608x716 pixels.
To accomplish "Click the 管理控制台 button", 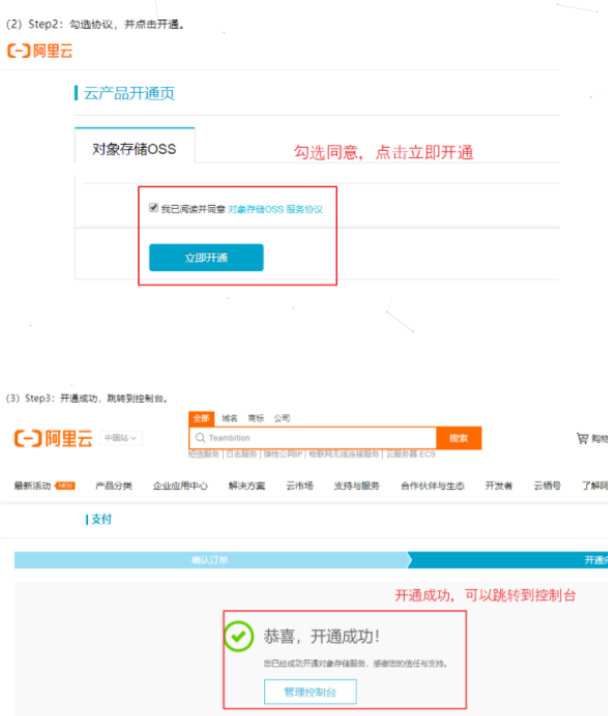I will coord(310,692).
